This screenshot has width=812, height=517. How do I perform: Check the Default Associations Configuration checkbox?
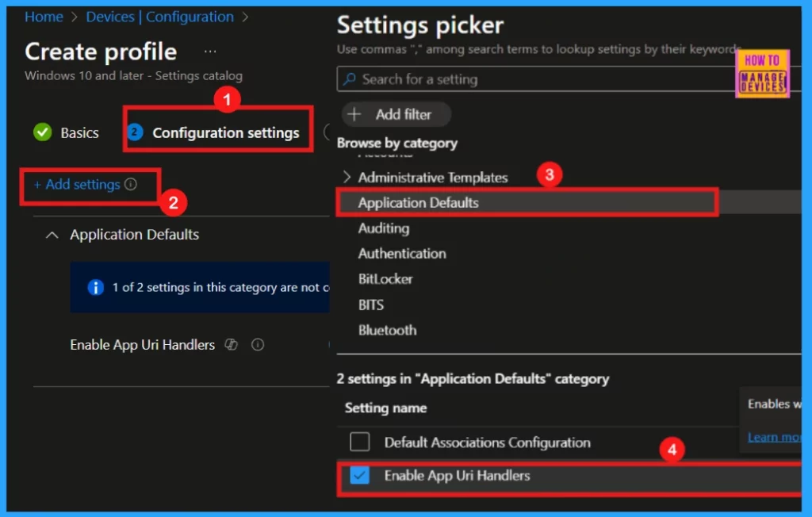click(360, 442)
